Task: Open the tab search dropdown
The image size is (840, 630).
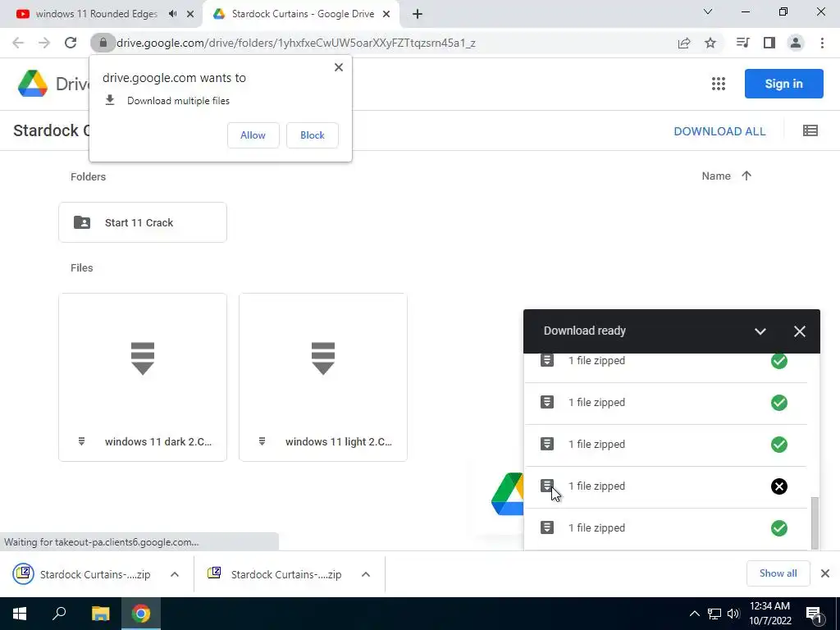Action: 708,11
